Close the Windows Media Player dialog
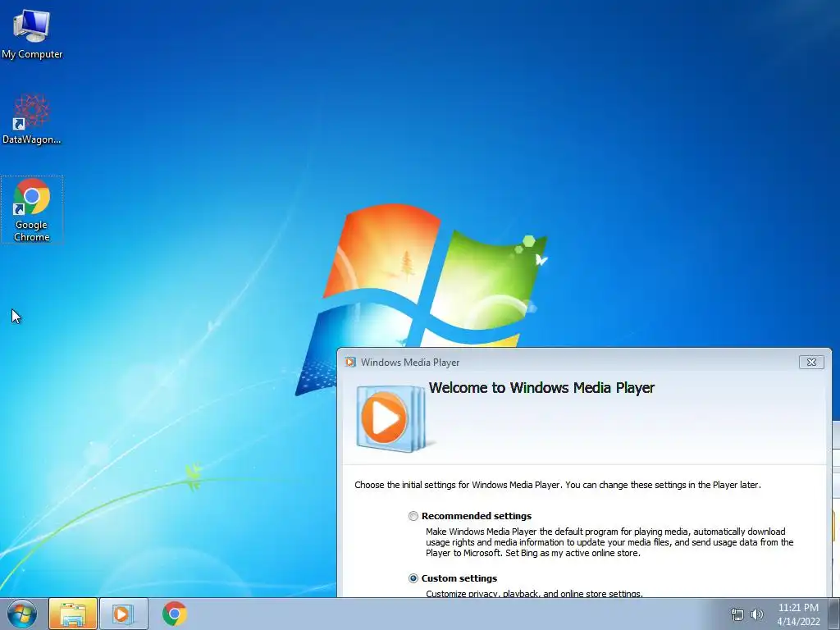Image resolution: width=840 pixels, height=630 pixels. [x=811, y=362]
